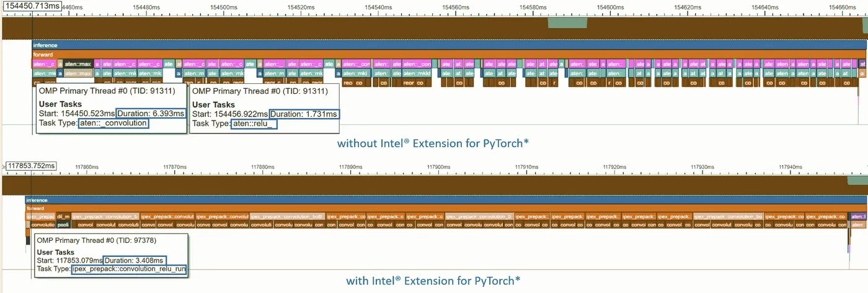Click the 117900ms ruler tick

[x=437, y=167]
